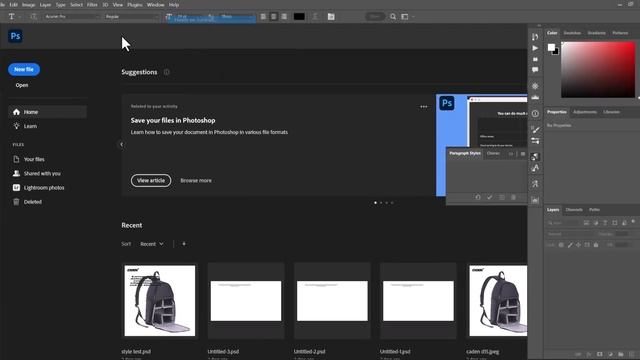640x360 pixels.
Task: Open the Filter menu
Action: (x=92, y=5)
